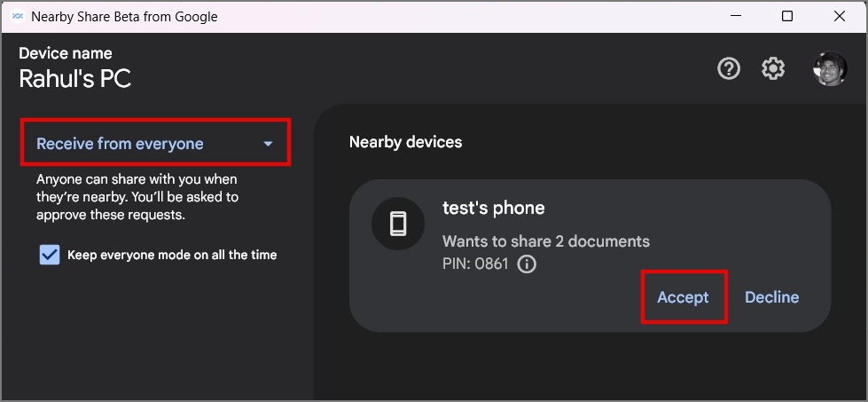
Task: Click the info icon beside PIN 0861
Action: (527, 264)
